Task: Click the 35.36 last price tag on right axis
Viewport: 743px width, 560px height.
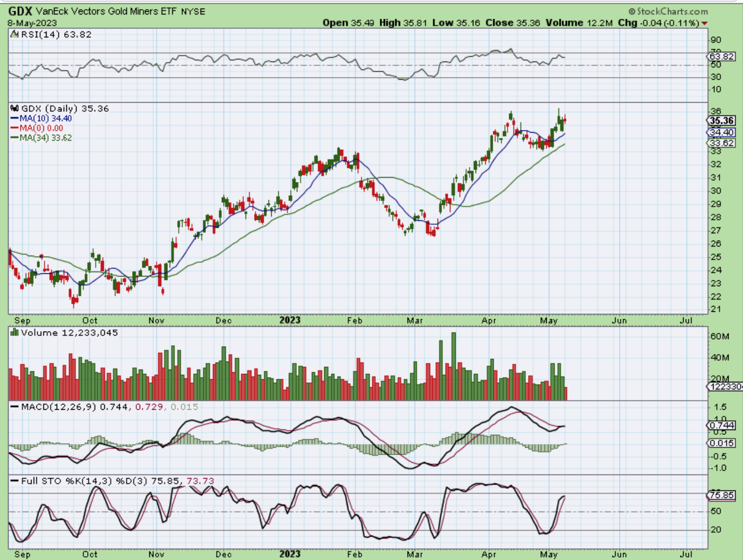Action: 721,121
